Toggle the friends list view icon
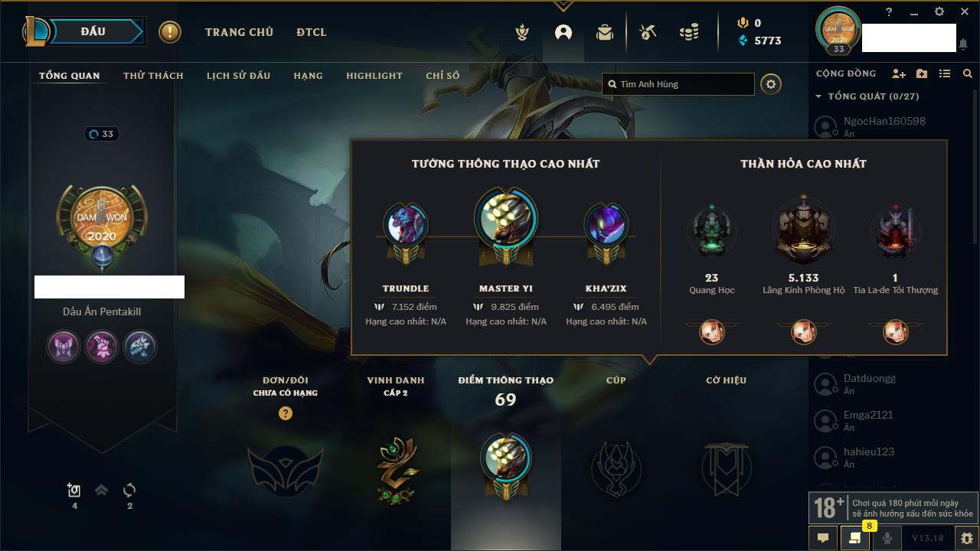This screenshot has height=551, width=980. (x=945, y=73)
